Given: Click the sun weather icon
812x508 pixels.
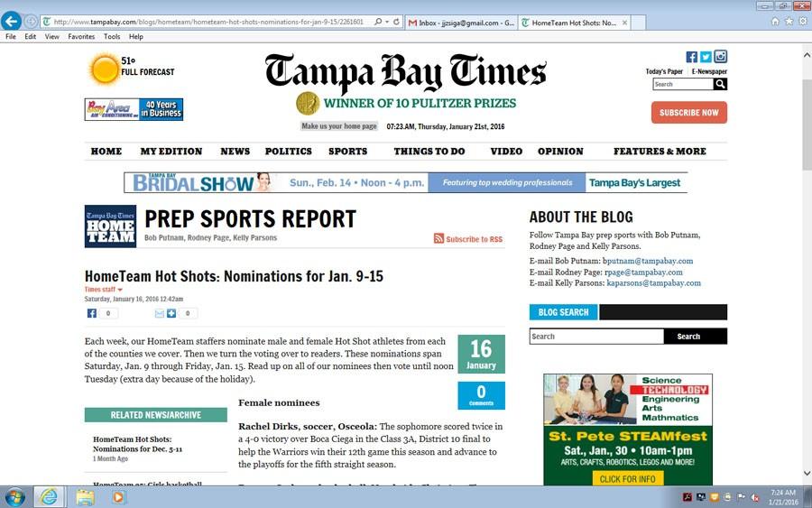Looking at the screenshot, I should [x=104, y=69].
